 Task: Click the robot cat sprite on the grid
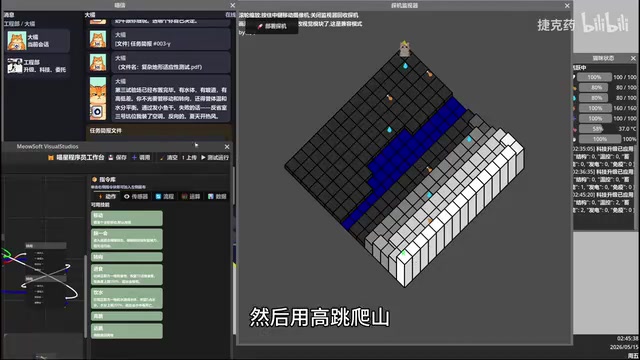coord(404,49)
